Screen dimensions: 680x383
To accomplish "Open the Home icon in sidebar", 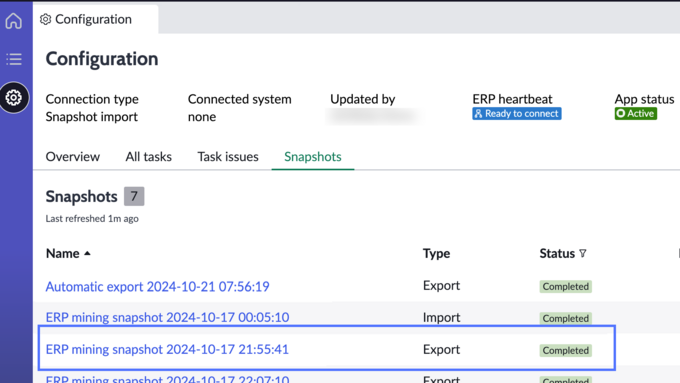I will click(13, 20).
